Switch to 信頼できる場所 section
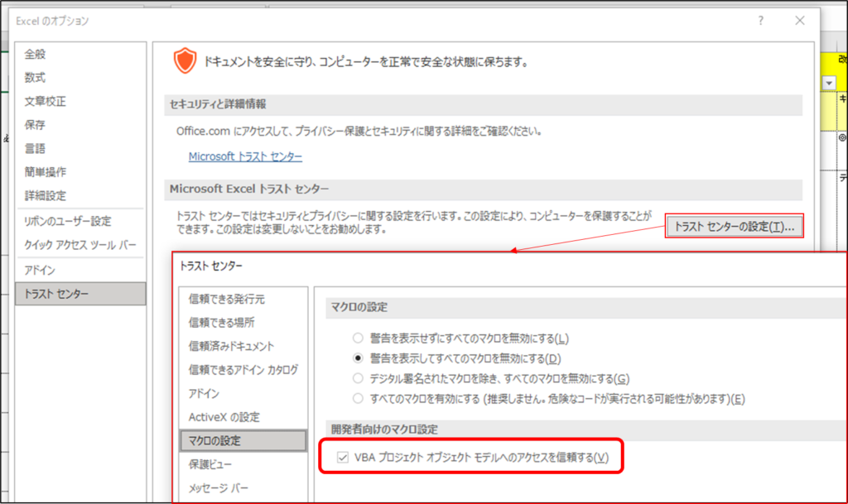 coord(221,323)
